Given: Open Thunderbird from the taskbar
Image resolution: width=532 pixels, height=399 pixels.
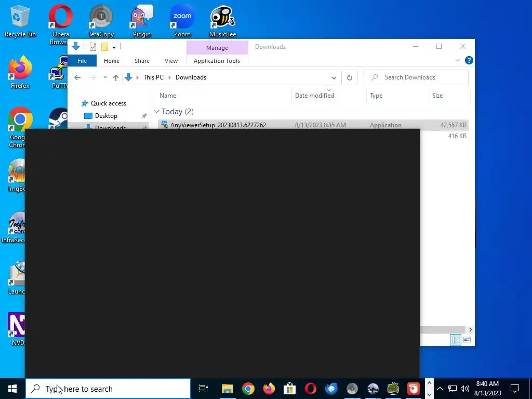Looking at the screenshot, I should tap(331, 389).
